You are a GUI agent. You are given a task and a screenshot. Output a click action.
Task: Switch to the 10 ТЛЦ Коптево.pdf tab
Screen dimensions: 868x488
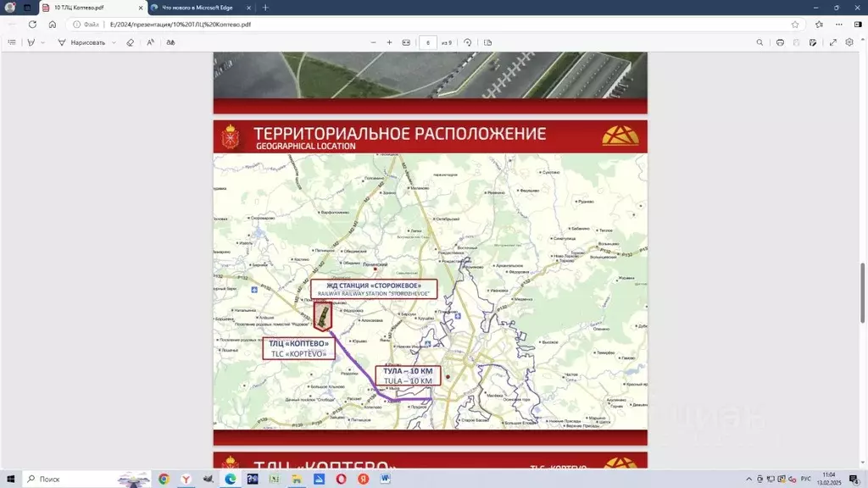click(x=92, y=8)
